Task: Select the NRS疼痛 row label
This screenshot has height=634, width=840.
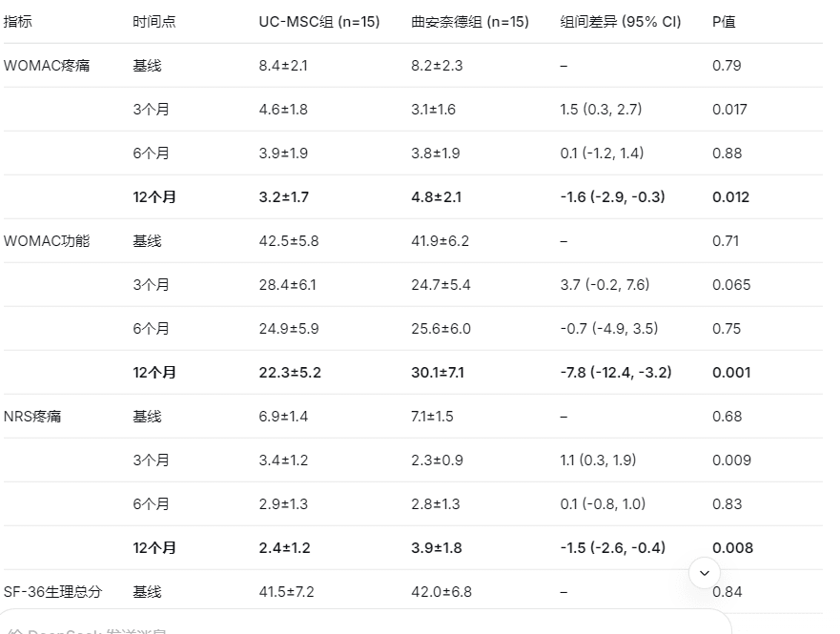Action: [x=32, y=417]
